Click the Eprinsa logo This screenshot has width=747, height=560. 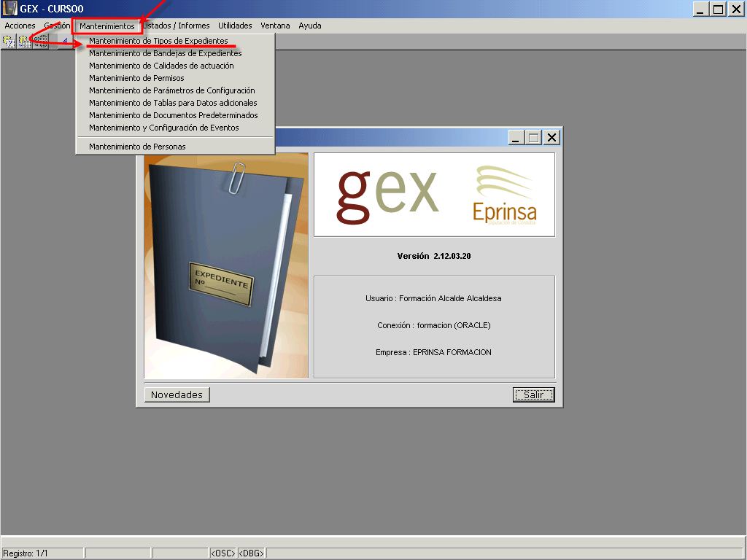pyautogui.click(x=504, y=195)
